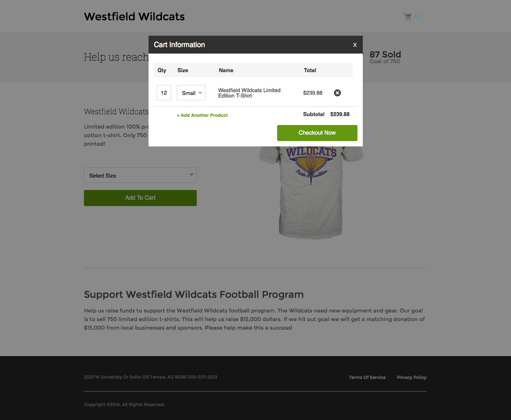The image size is (511, 420).
Task: Click the Qty column header
Action: [162, 70]
